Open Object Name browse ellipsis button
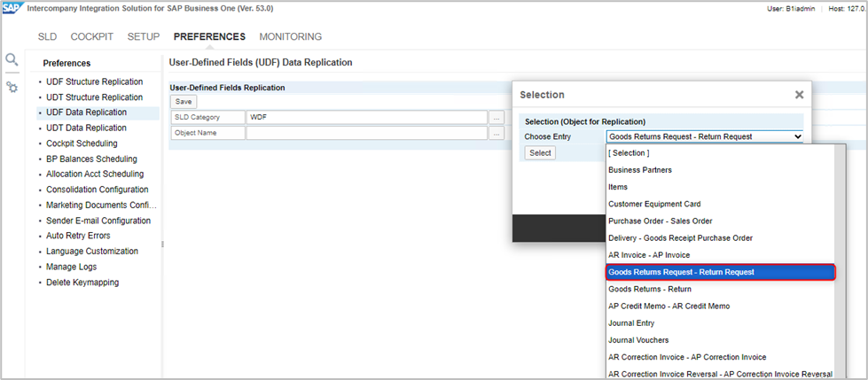This screenshot has height=380, width=868. pos(497,133)
